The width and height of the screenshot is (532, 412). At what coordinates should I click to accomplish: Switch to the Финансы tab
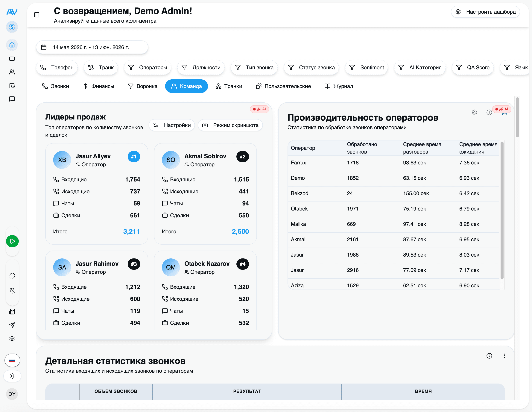[98, 86]
